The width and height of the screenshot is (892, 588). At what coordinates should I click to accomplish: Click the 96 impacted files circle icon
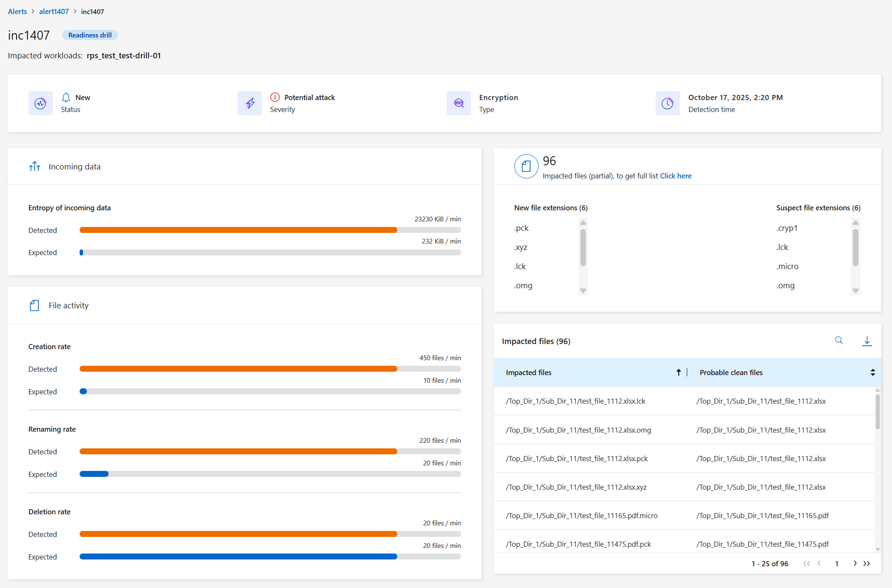(526, 166)
